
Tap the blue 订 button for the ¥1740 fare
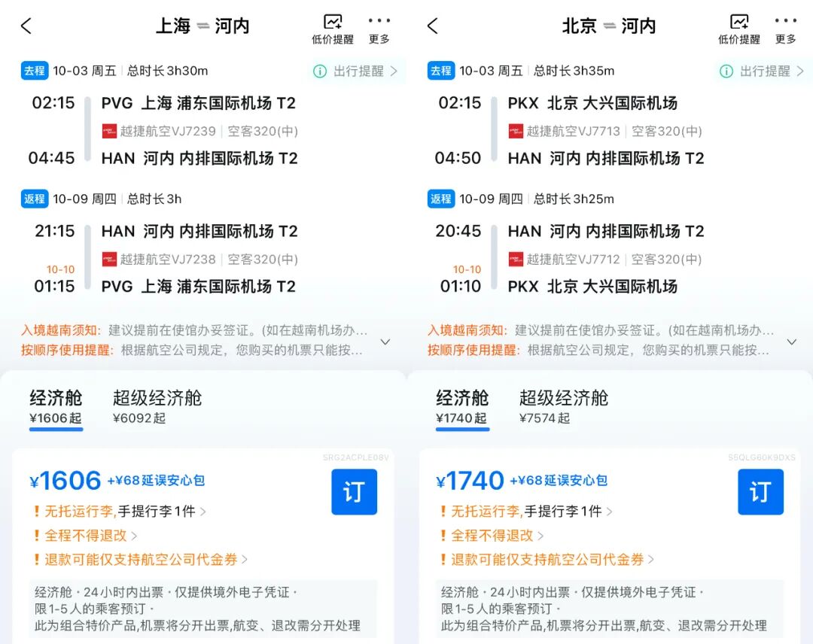(760, 492)
